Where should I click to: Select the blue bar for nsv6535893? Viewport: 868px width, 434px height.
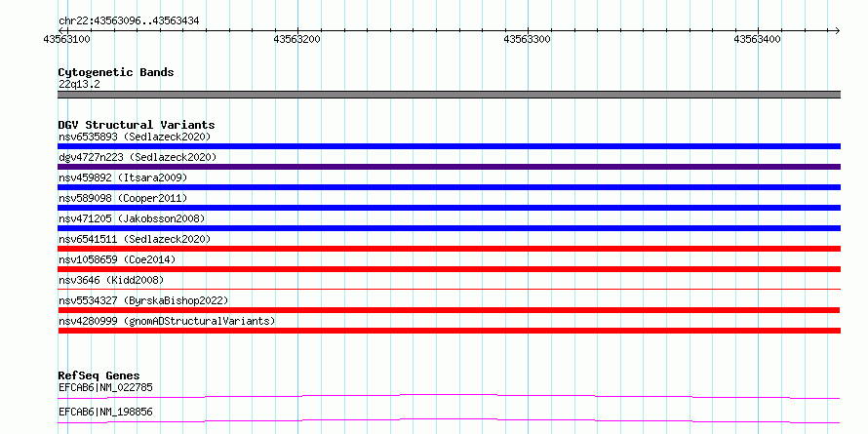[x=449, y=146]
